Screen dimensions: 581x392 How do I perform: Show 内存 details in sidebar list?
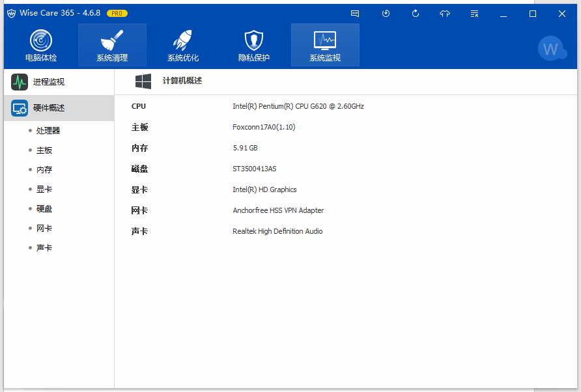(44, 170)
